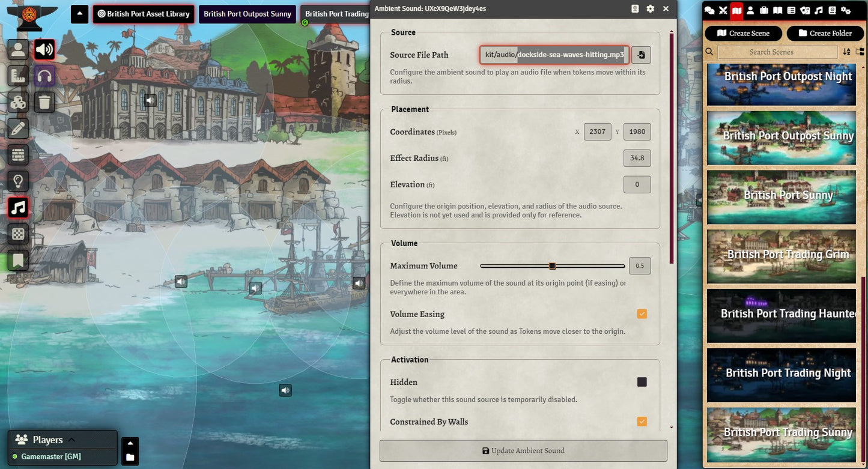Image resolution: width=868 pixels, height=469 pixels.
Task: Select the Measurement ruler controls
Action: coord(18,76)
